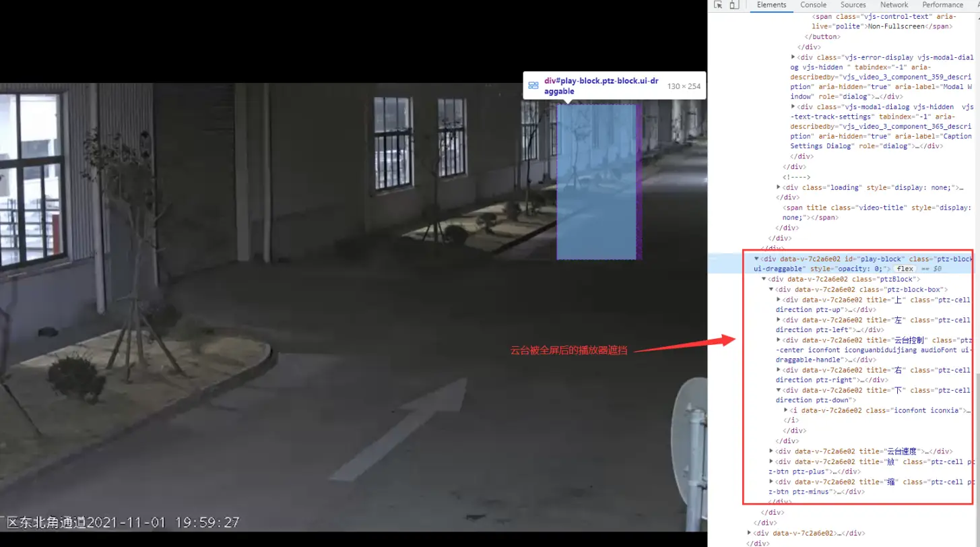Expand the div titled "缩" (ptz-minus)

(x=771, y=482)
